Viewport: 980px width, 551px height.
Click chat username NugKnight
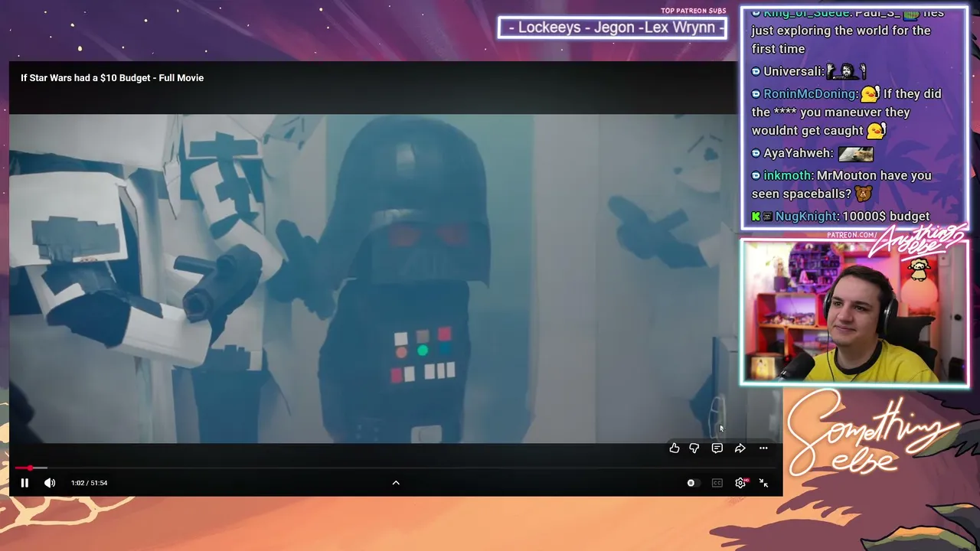[x=806, y=217]
